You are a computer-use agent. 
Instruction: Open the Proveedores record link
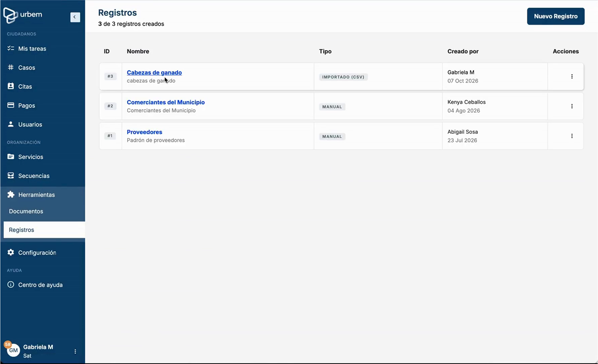[x=144, y=132]
